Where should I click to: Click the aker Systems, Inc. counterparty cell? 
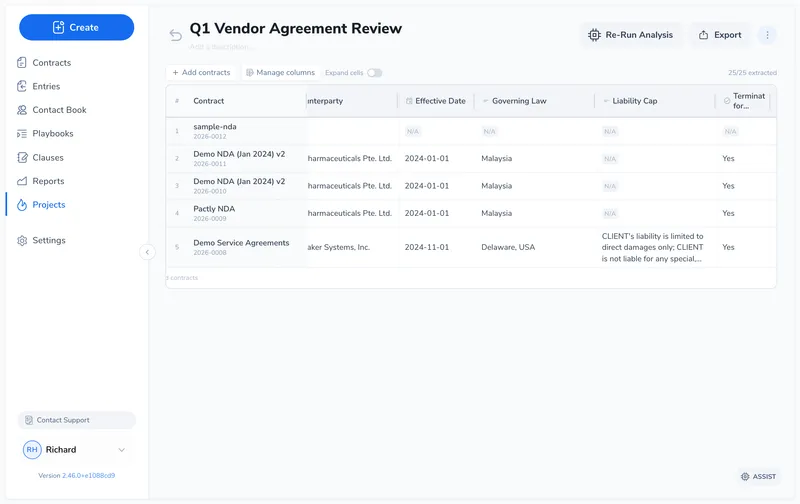tap(339, 247)
